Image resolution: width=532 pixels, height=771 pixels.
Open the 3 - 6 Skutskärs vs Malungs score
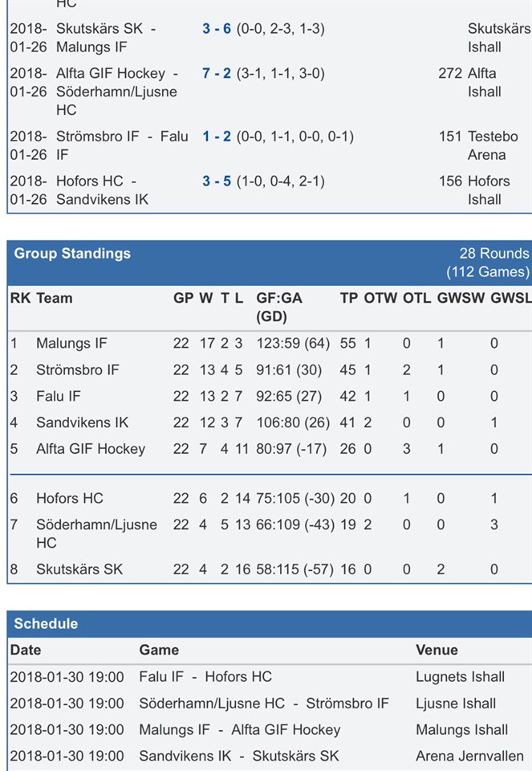click(x=217, y=29)
